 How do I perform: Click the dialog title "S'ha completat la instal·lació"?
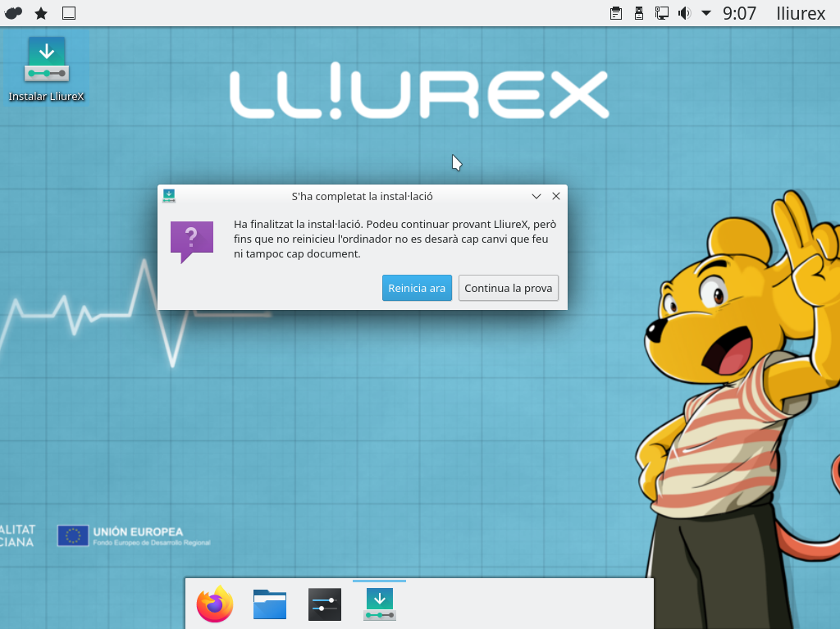362,196
